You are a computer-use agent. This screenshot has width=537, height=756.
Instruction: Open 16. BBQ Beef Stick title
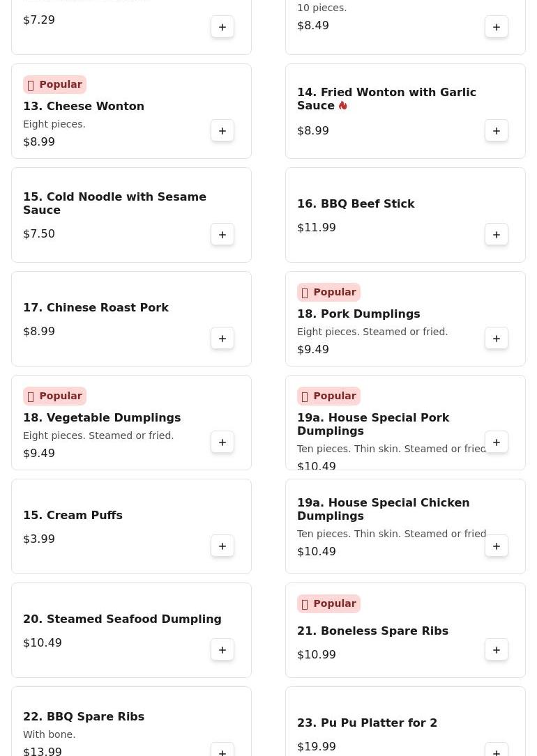coord(356,204)
